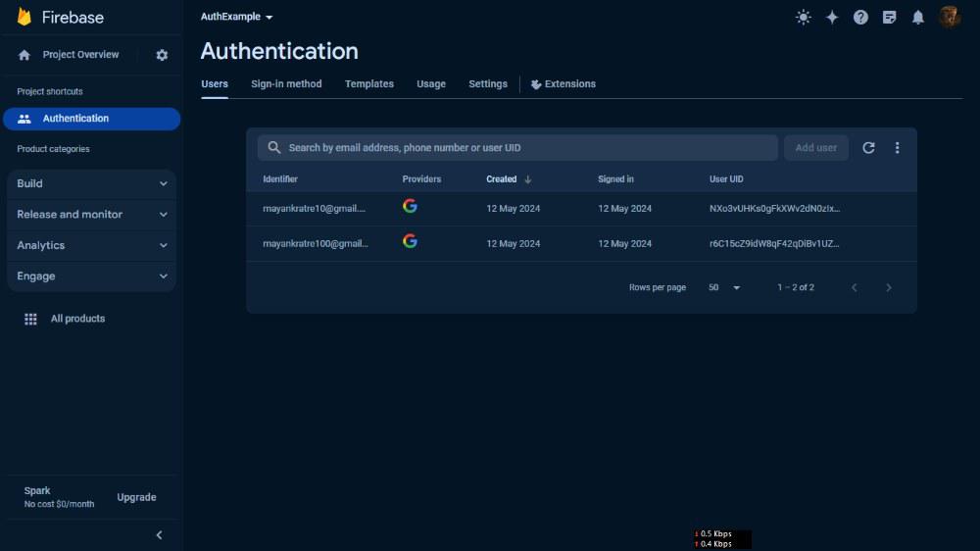Click the search magnifier icon
This screenshot has height=551, width=980.
(273, 148)
